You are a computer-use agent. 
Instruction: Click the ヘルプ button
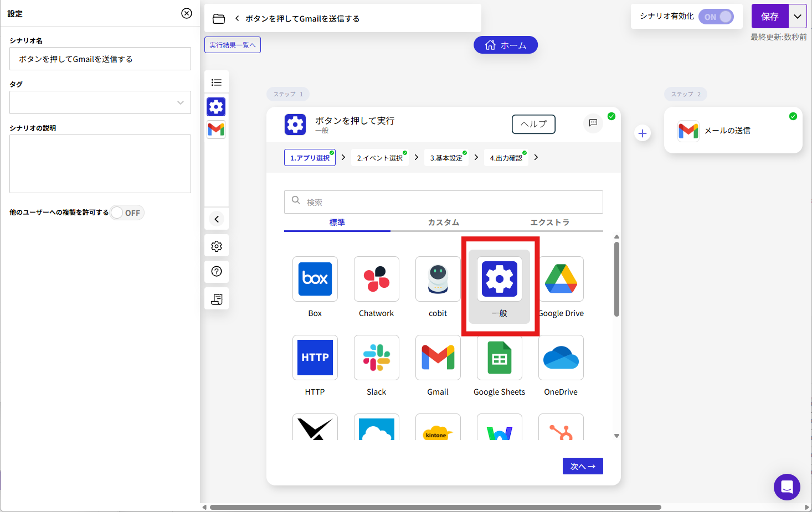(533, 124)
